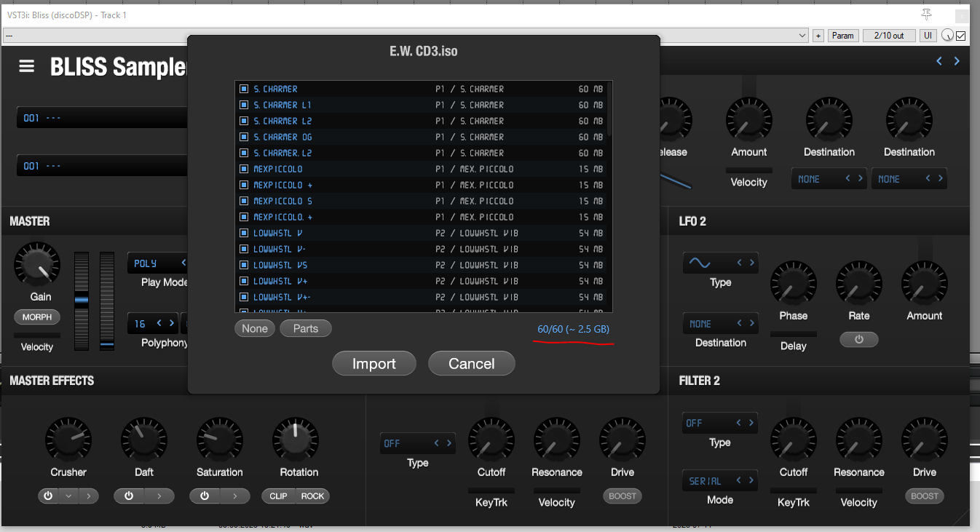The height and width of the screenshot is (532, 980).
Task: Open the Filter 2 Type OFF selector
Action: click(721, 423)
